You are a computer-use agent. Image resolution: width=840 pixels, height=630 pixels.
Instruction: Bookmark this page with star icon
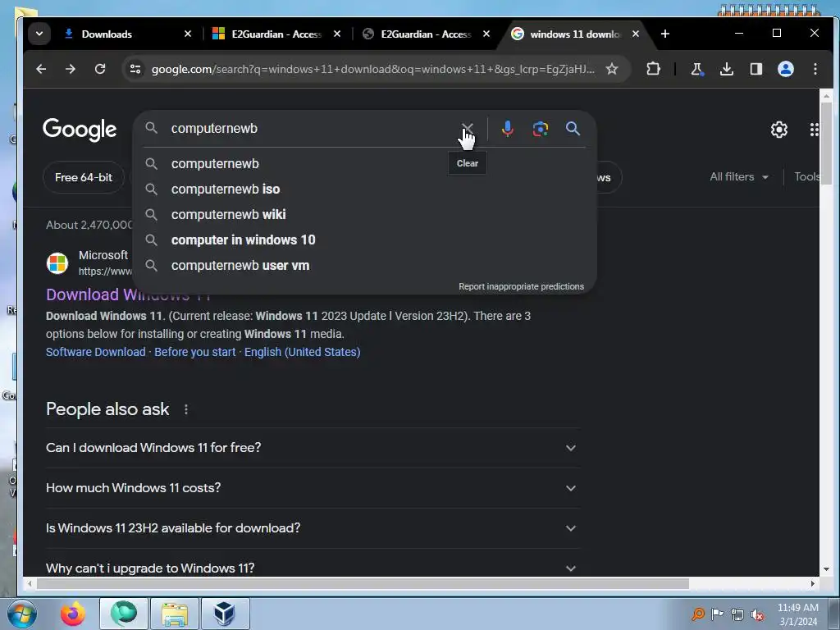[611, 69]
